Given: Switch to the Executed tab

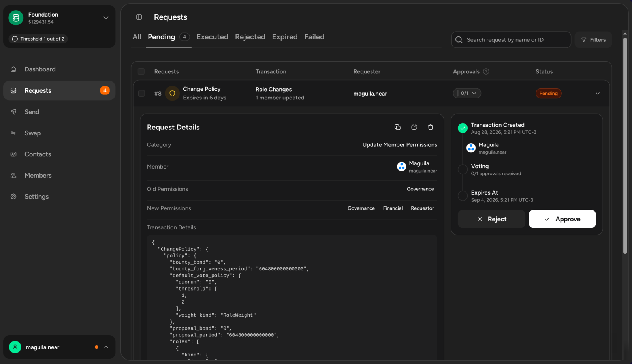Looking at the screenshot, I should 213,37.
